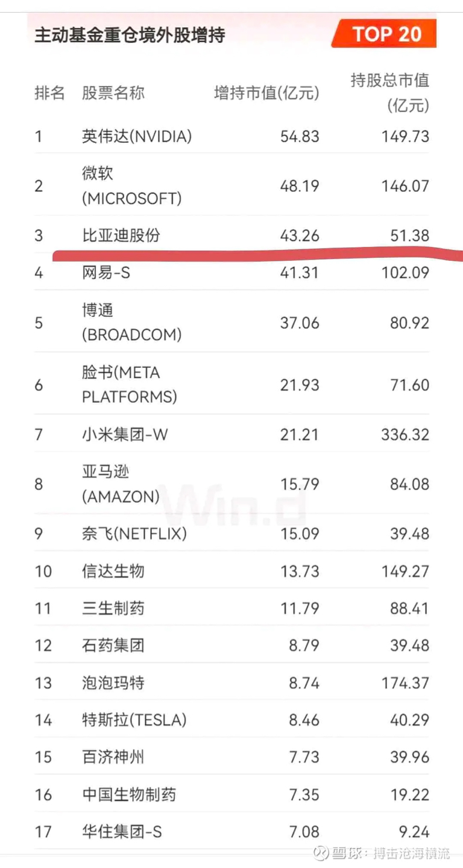Click the 亚马逊 (AMAZON) stock name
The width and height of the screenshot is (463, 868).
click(x=121, y=484)
